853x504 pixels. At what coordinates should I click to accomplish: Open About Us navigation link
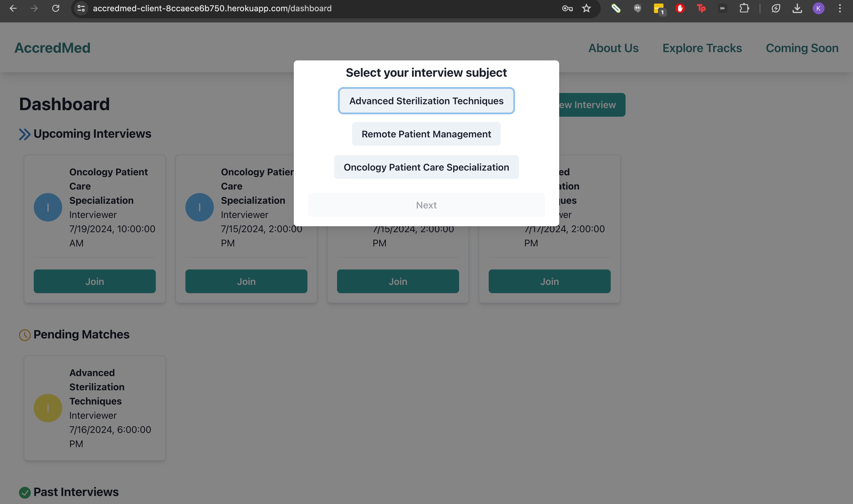click(x=613, y=48)
